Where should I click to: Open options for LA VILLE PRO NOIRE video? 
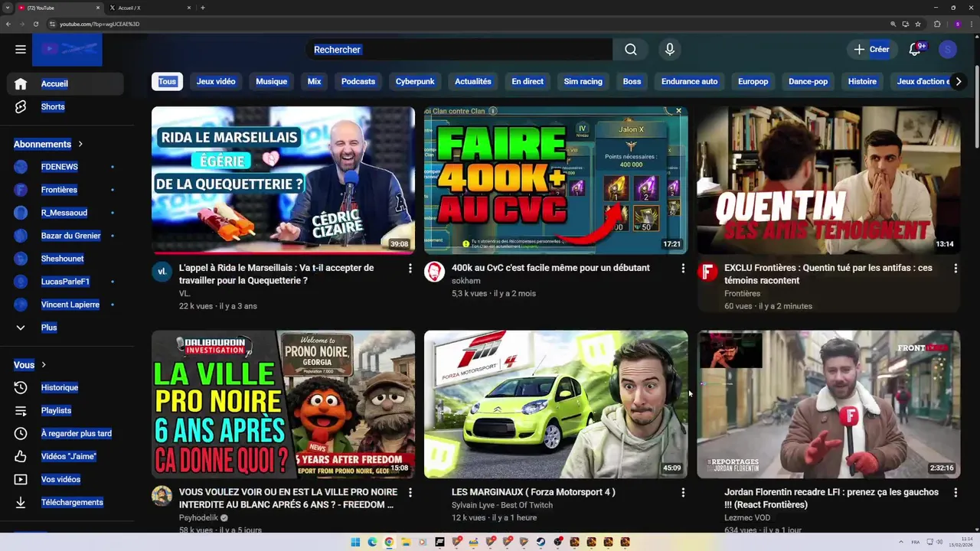410,493
